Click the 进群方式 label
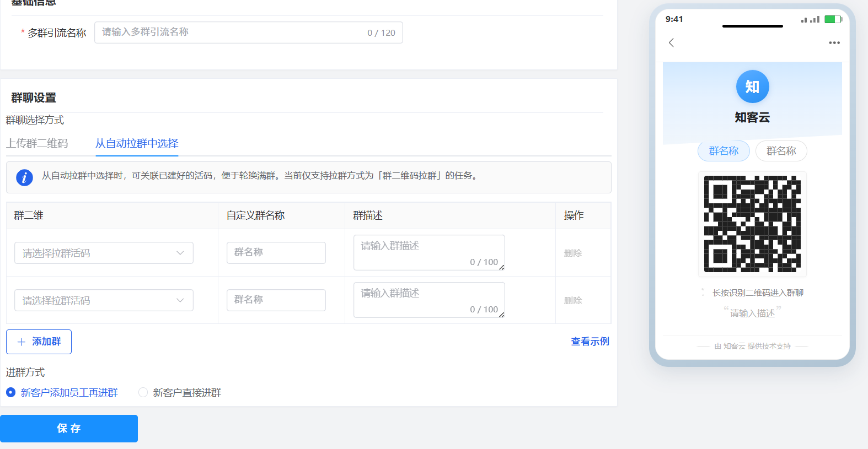Screen dimensions: 868x449 click(25, 372)
